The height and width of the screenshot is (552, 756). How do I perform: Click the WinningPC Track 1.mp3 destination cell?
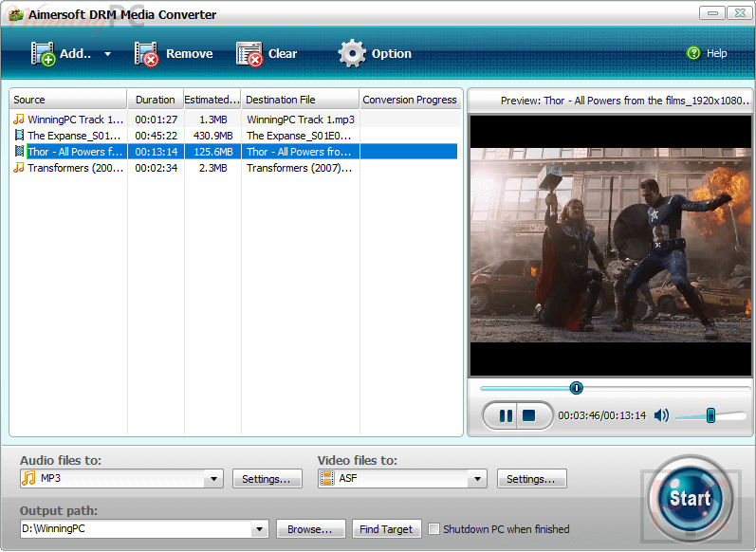(301, 120)
